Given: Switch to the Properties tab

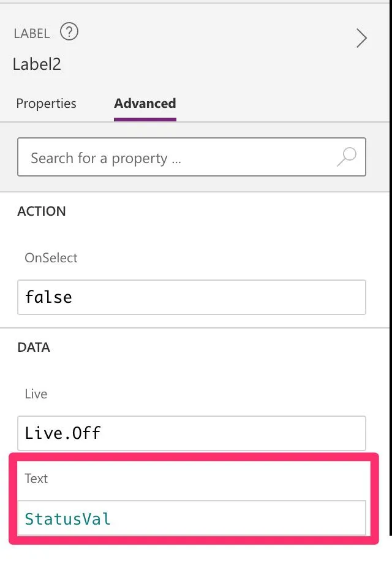Looking at the screenshot, I should click(x=46, y=104).
